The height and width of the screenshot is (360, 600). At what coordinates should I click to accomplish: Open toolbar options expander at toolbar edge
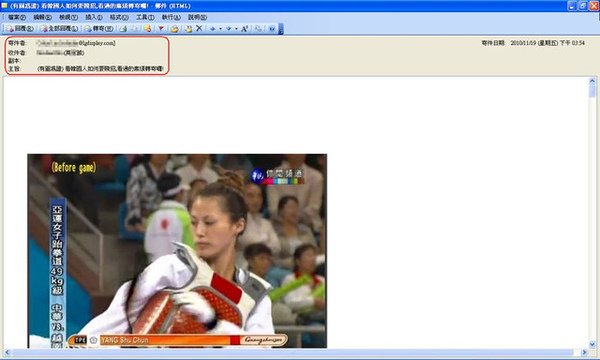coord(280,29)
